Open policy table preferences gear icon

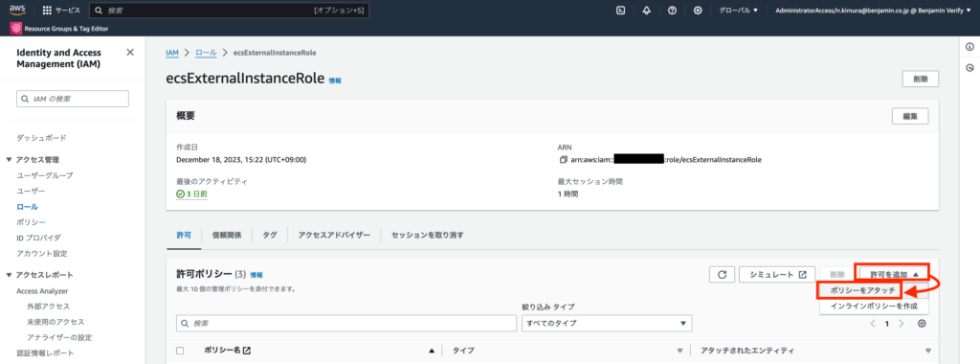[922, 324]
